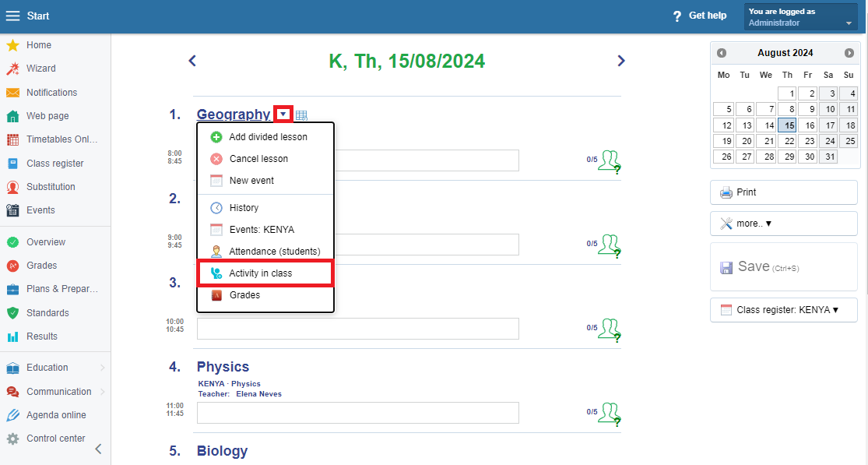The width and height of the screenshot is (868, 465).
Task: Choose Cancel lesson from the menu
Action: coord(258,159)
